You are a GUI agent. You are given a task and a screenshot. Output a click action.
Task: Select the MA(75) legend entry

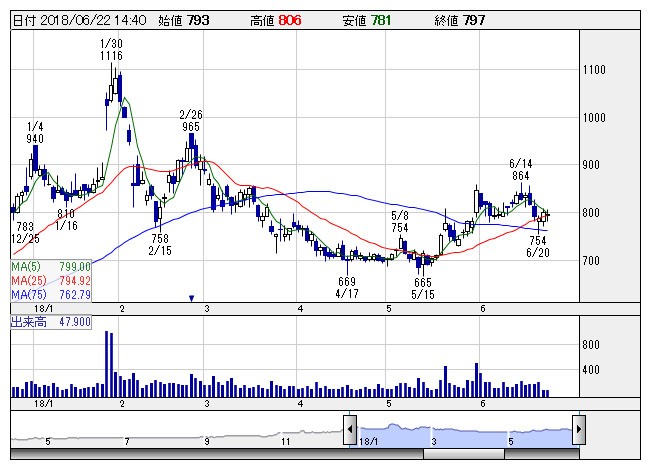pos(51,295)
